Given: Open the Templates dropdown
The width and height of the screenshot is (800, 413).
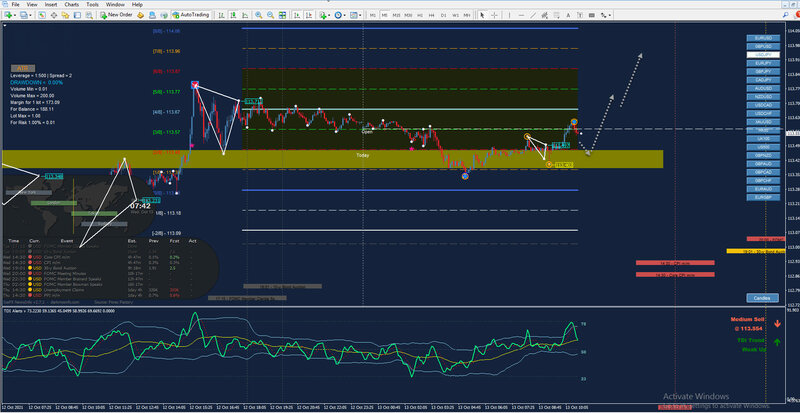Looking at the screenshot, I should coord(361,15).
